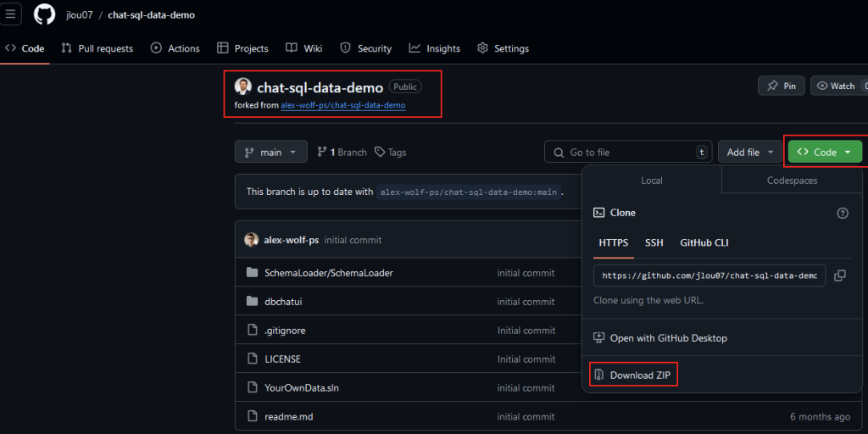
Task: Copy the clone URL to clipboard
Action: (840, 275)
